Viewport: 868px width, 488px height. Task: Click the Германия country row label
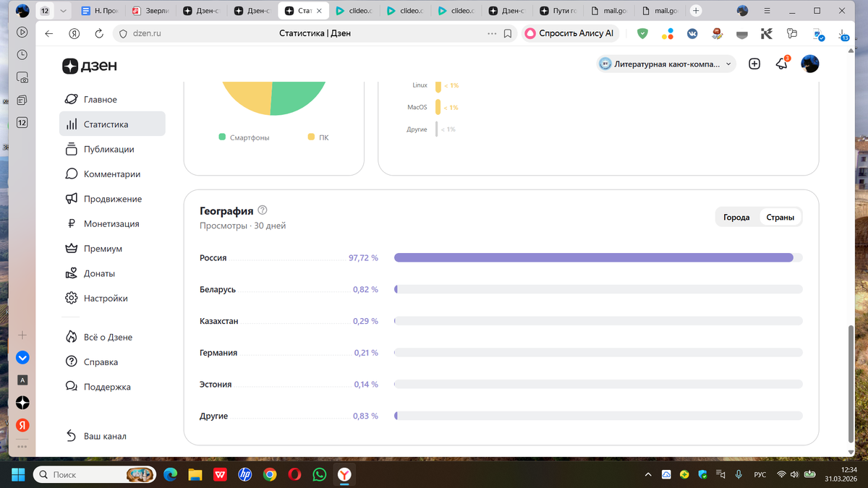click(218, 353)
